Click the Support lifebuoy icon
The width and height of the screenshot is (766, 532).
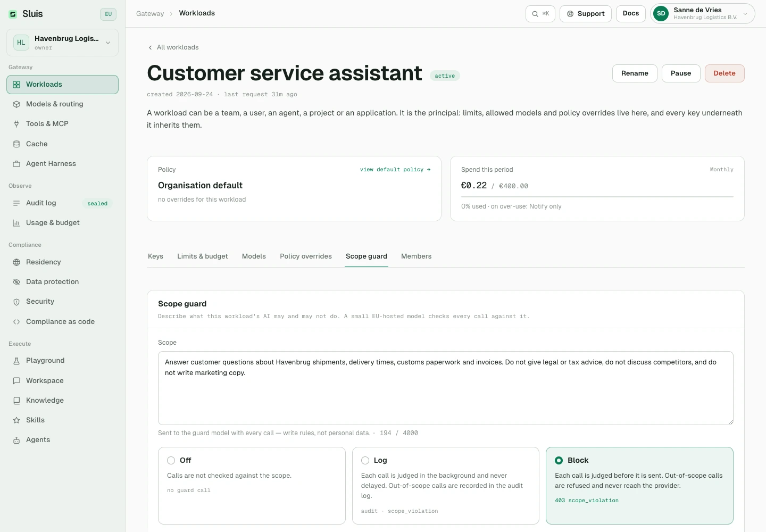pyautogui.click(x=570, y=14)
